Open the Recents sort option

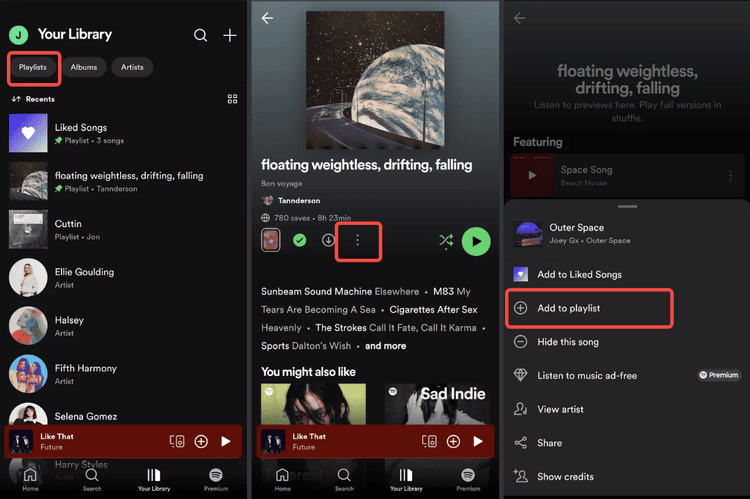coord(33,99)
